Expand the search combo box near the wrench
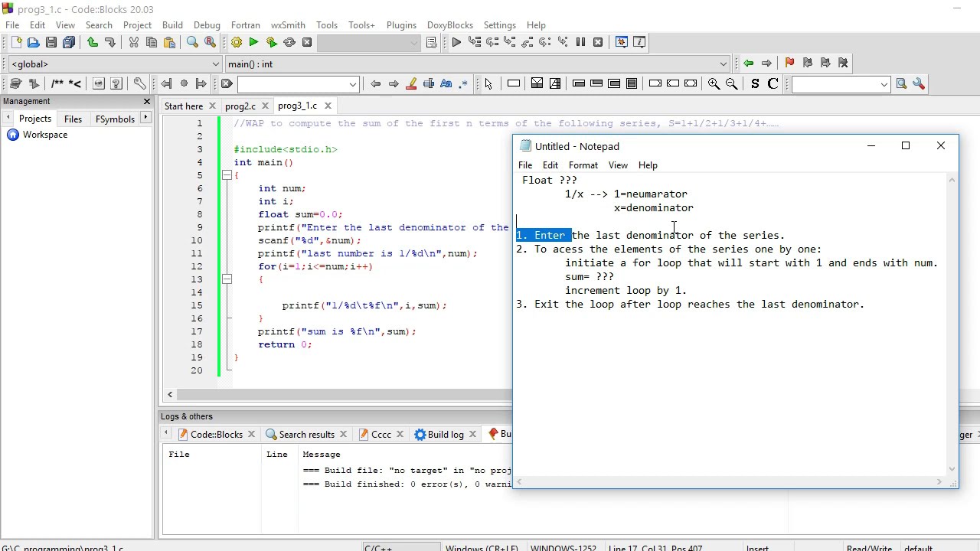The width and height of the screenshot is (980, 551). tap(884, 84)
